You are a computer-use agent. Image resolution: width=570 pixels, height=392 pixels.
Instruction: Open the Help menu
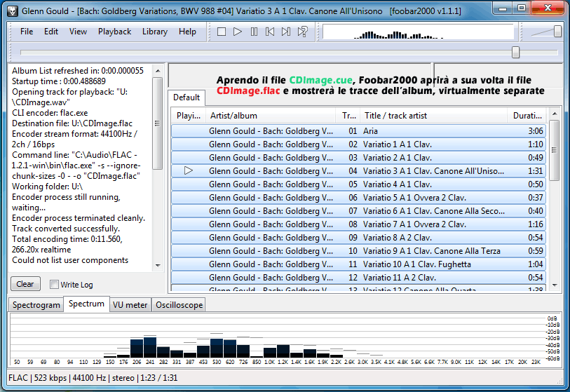tap(187, 32)
